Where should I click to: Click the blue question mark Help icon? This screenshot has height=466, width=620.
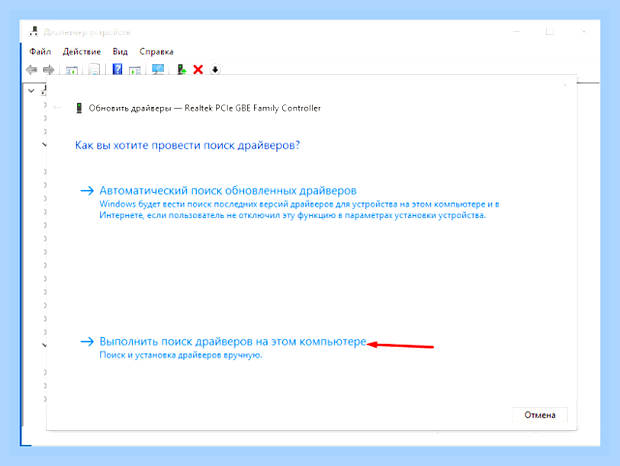(117, 70)
